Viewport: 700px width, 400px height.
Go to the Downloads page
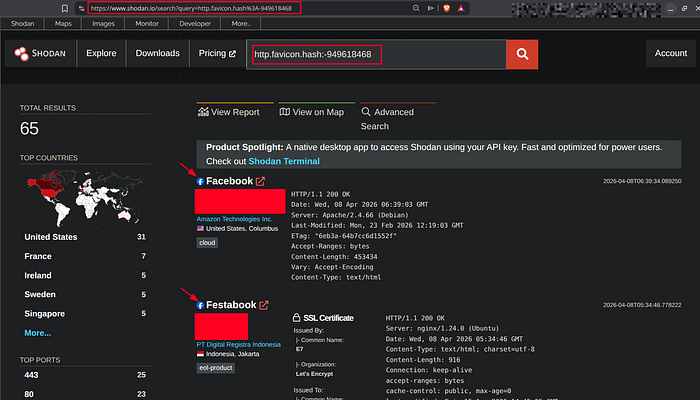pos(158,53)
